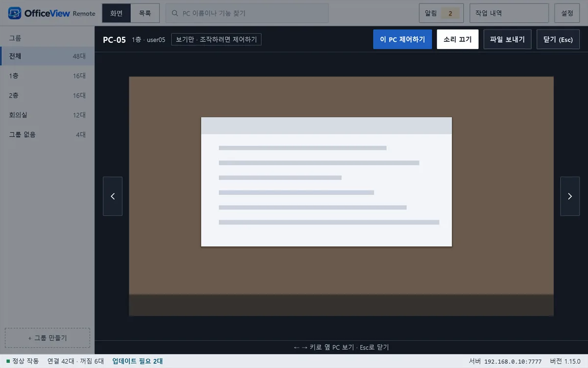Switch to the 목록 view tab

145,13
